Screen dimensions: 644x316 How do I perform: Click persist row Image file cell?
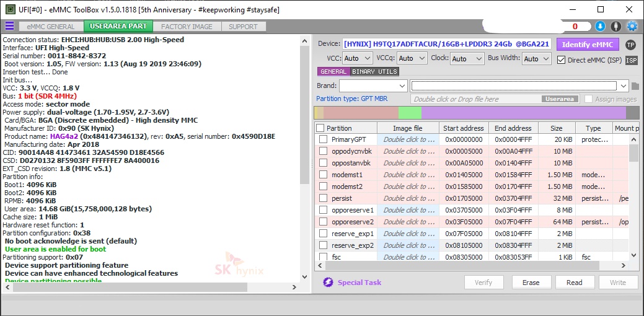[x=408, y=198]
